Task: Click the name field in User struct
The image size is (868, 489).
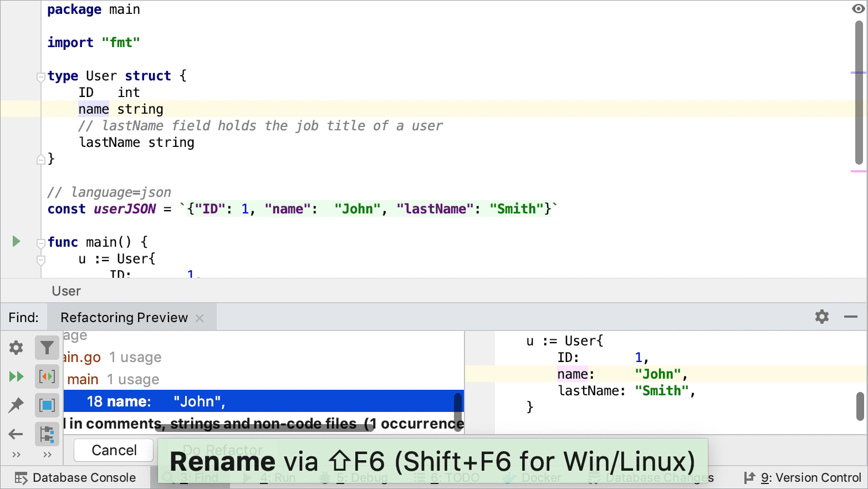Action: coord(94,109)
